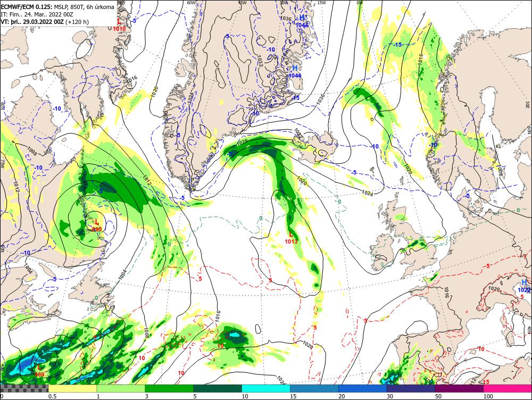Pick the royal blue 20–30 legend swatch

pos(363,388)
